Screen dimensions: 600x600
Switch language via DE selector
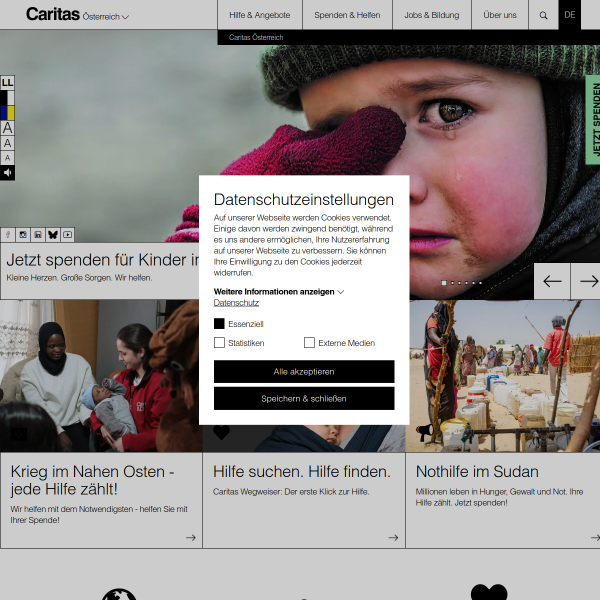pyautogui.click(x=569, y=15)
